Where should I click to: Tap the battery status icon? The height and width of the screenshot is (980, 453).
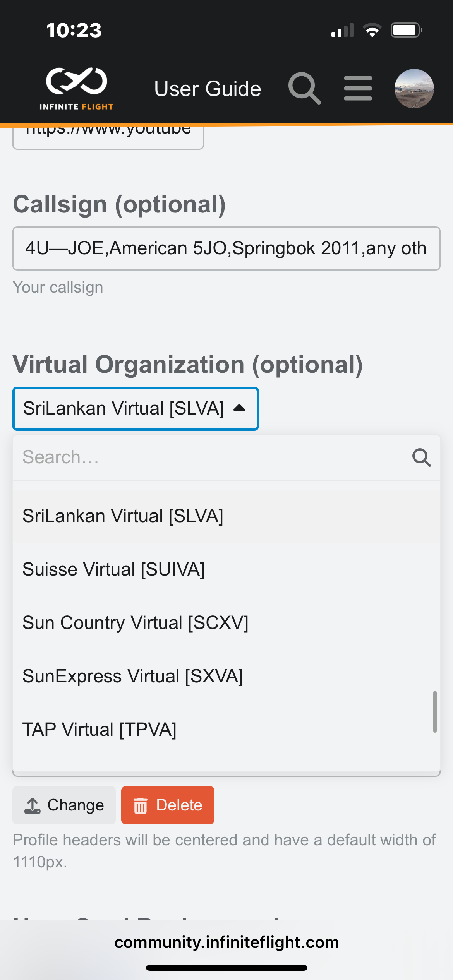point(406,30)
